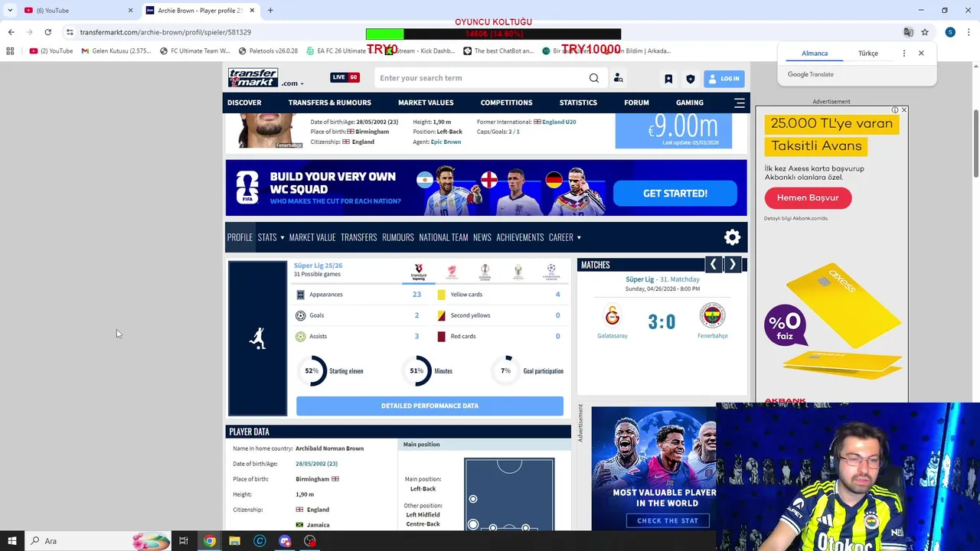Switch to the TRANSFERS tab
The height and width of the screenshot is (551, 980).
[x=359, y=237]
